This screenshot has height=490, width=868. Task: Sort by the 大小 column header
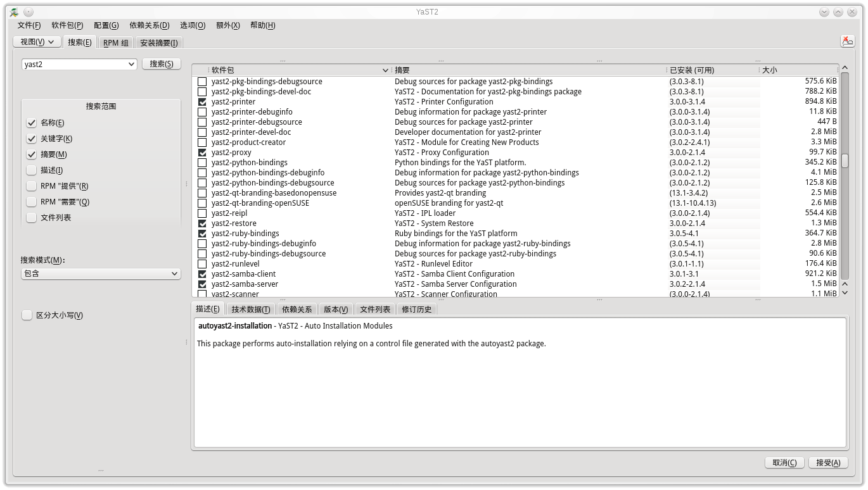pos(798,70)
